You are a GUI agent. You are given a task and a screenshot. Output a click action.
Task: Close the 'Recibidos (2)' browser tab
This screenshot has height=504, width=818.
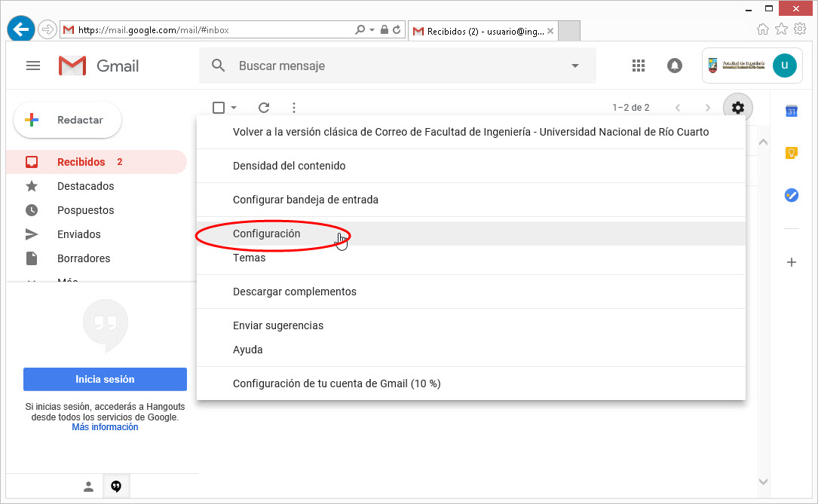tap(550, 32)
